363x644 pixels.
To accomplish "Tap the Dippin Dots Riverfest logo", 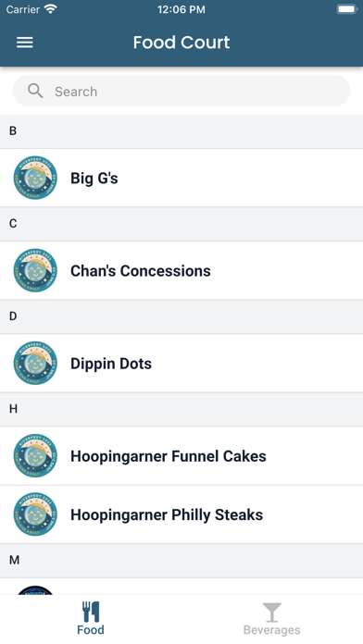I will point(35,364).
